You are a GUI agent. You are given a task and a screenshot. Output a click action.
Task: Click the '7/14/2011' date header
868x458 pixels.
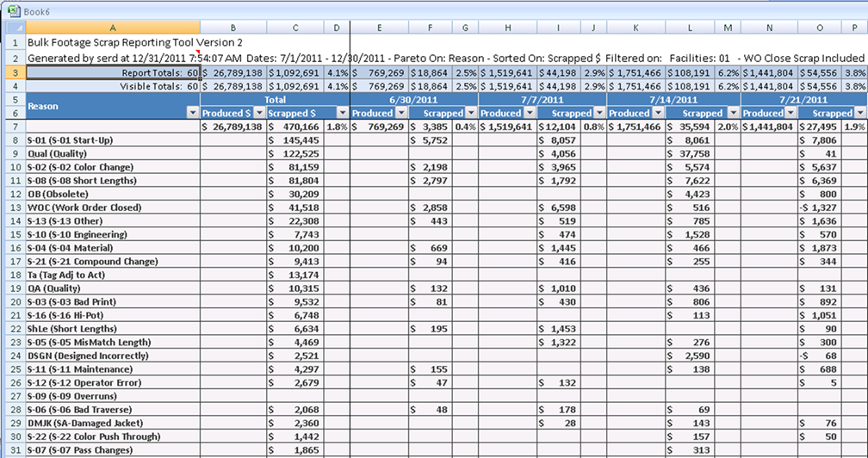(673, 100)
